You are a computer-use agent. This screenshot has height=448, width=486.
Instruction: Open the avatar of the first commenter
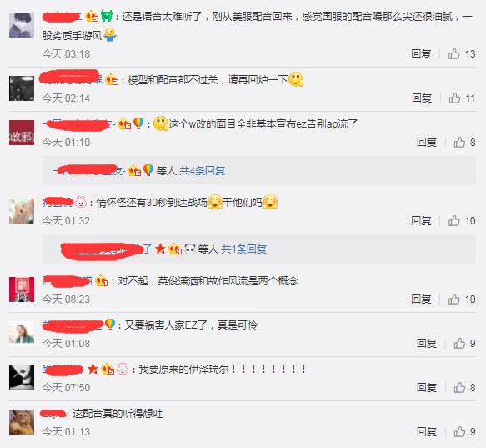[x=22, y=25]
